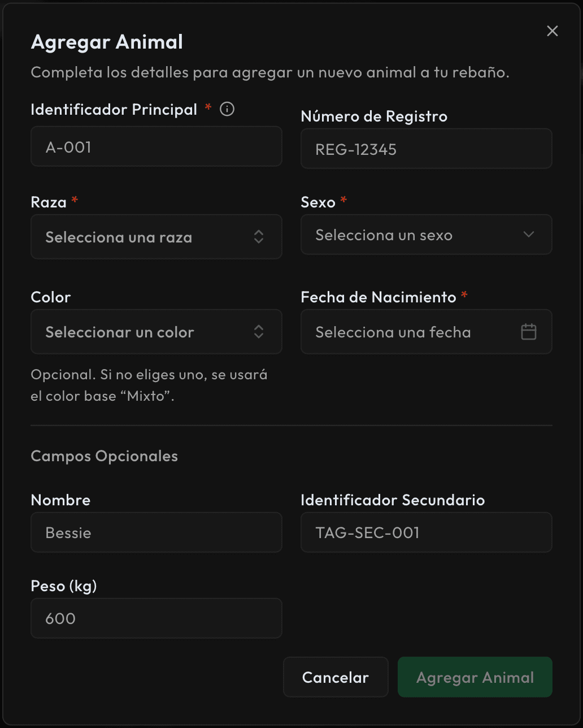Image resolution: width=583 pixels, height=728 pixels.
Task: Click the Identificador Secundario input field
Action: point(426,532)
